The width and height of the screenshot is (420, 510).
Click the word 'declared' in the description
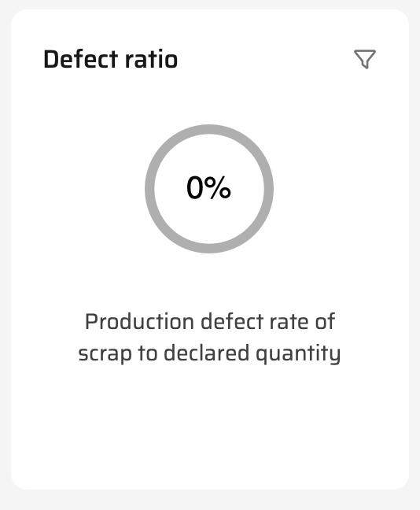point(206,353)
